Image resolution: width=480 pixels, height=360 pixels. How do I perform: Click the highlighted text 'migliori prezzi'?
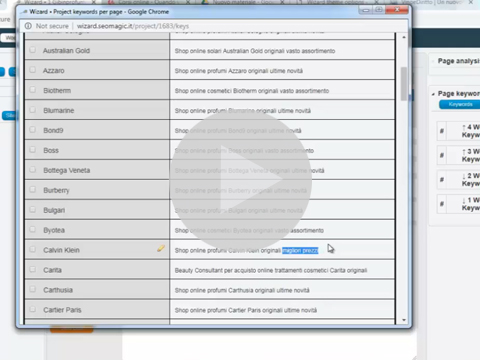[x=300, y=250]
